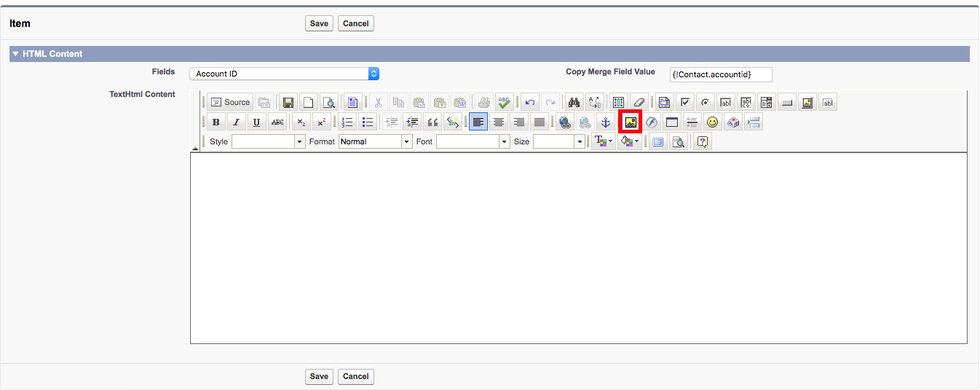Insert a hidden field element
Viewport: 980px width, 390px height.
828,102
